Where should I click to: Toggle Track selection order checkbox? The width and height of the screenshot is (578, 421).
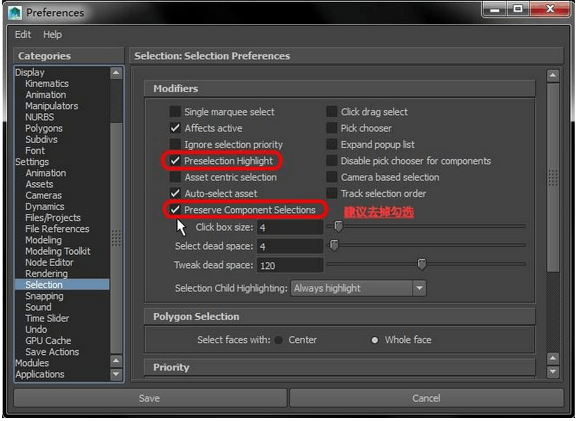332,193
